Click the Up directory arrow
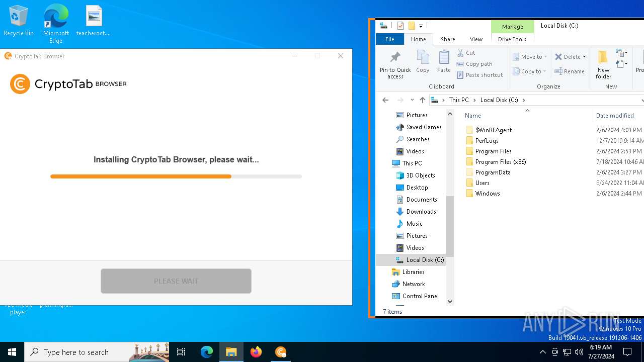Screen dimensions: 644x362 point(422,100)
